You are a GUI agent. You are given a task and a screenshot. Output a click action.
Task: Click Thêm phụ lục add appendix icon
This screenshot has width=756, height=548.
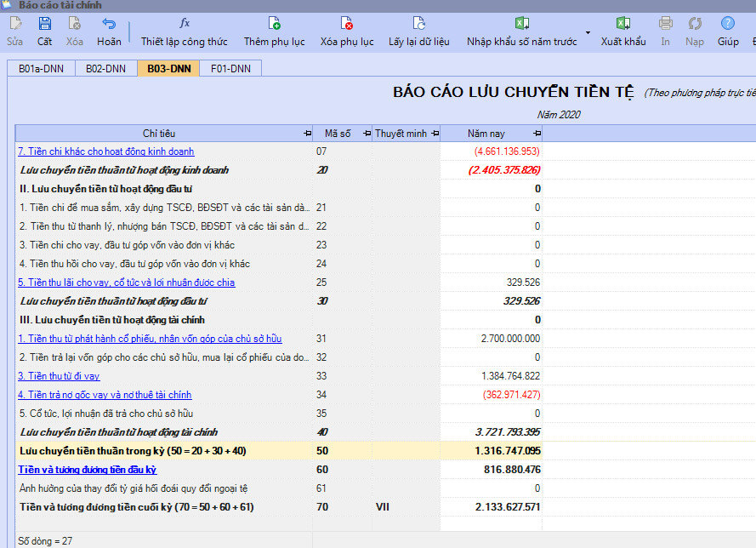click(274, 24)
